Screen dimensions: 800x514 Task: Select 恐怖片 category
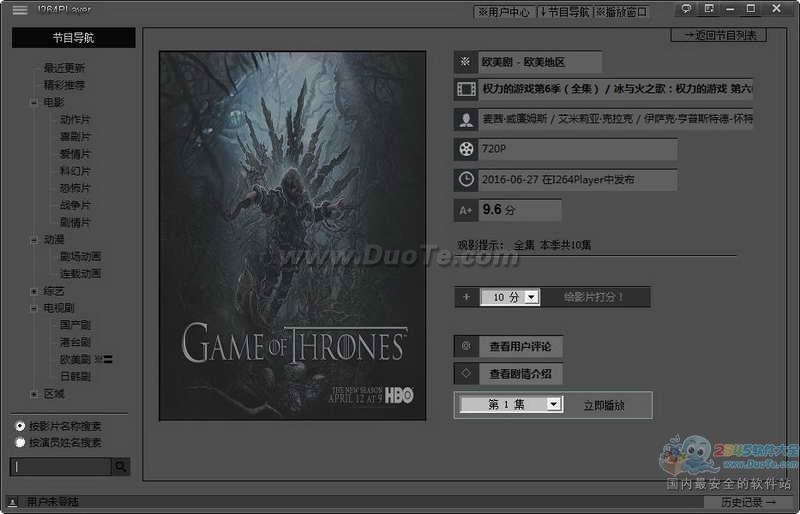(75, 188)
